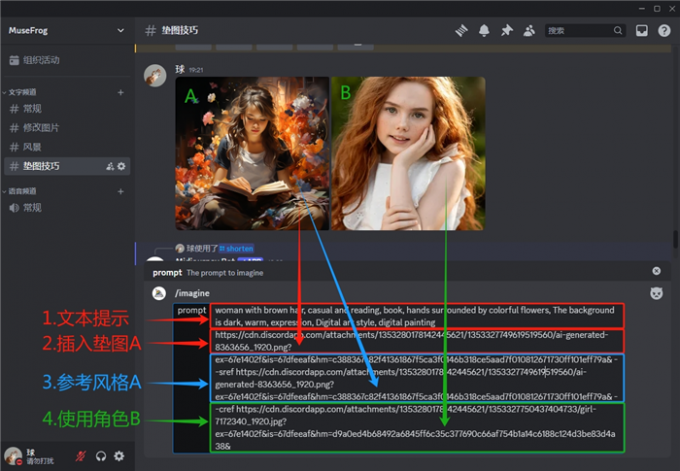Add a channel next to 文字频道
The height and width of the screenshot is (471, 680).
[x=121, y=92]
